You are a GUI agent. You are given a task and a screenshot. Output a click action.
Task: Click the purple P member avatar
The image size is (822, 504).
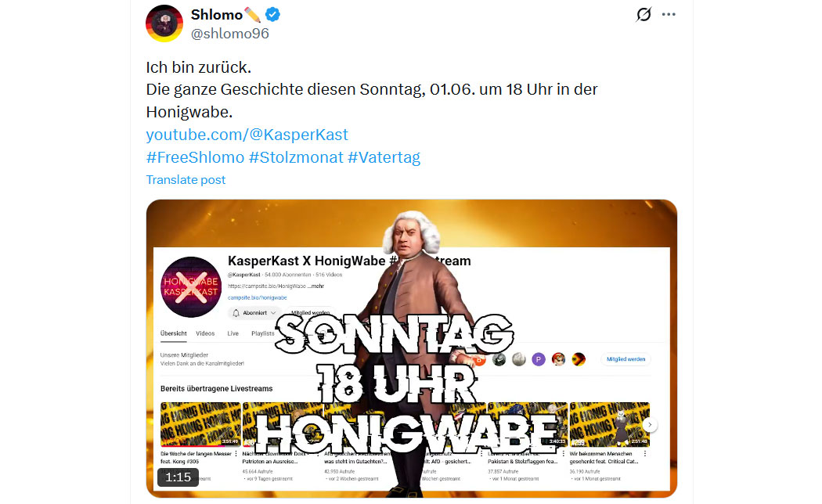tap(539, 359)
